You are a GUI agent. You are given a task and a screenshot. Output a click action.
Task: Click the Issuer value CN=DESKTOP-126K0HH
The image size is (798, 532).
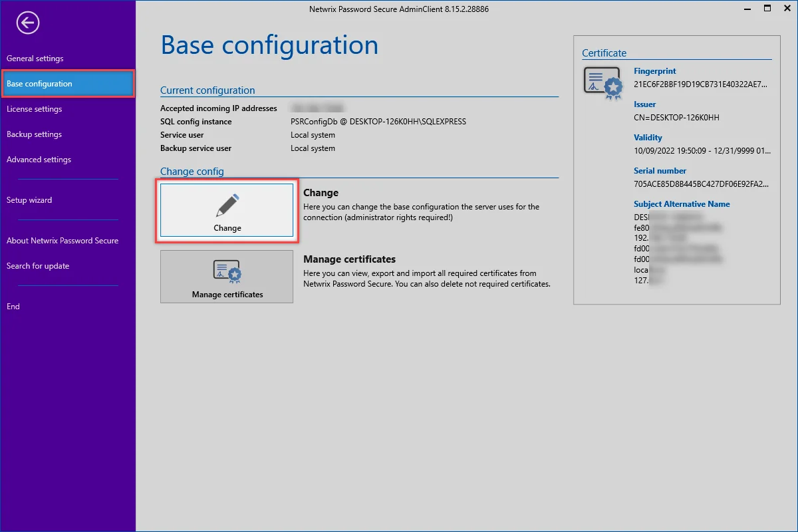pyautogui.click(x=677, y=118)
